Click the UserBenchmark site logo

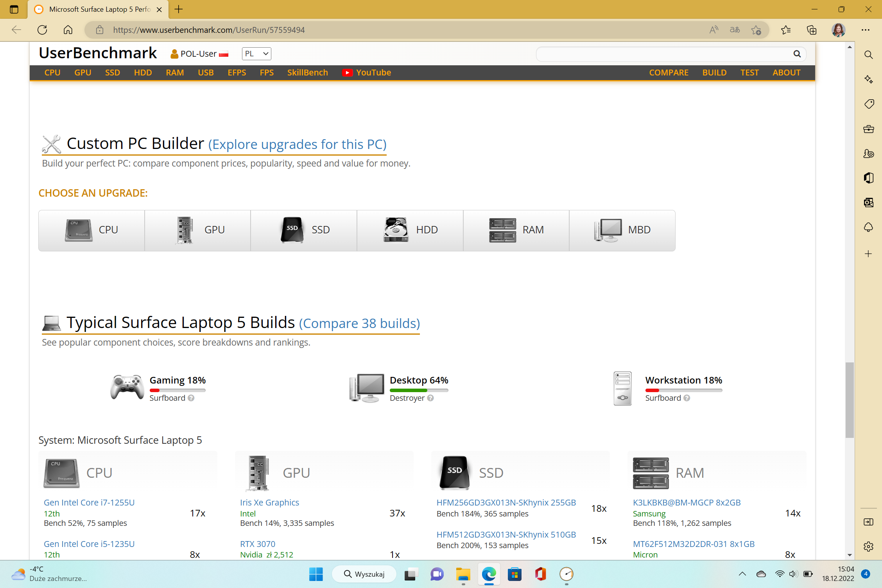[x=98, y=53]
